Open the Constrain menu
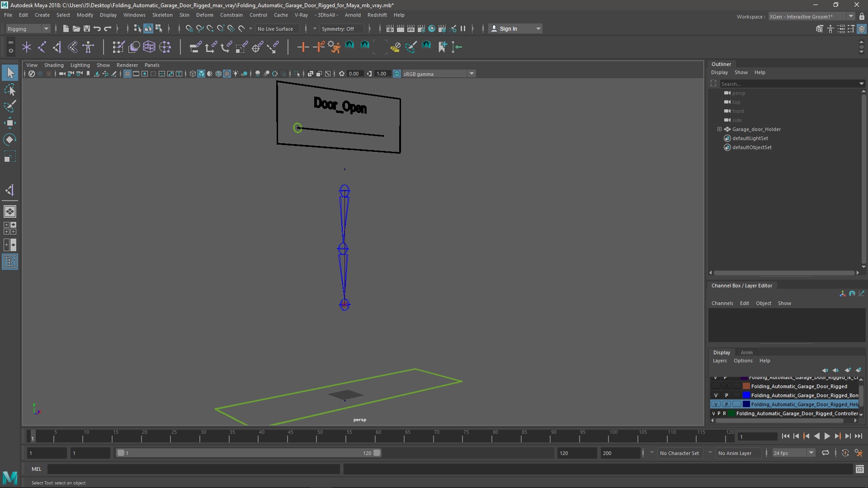The image size is (868, 488). pyautogui.click(x=231, y=15)
